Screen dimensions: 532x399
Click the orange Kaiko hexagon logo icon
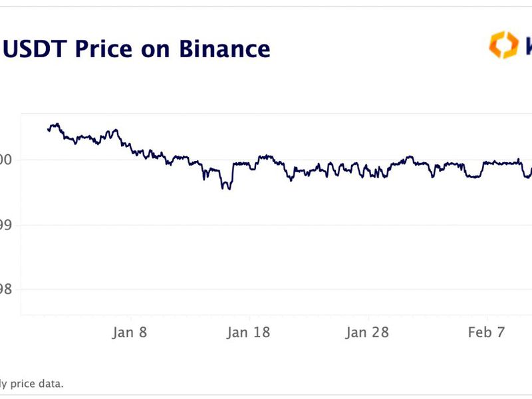(x=503, y=45)
